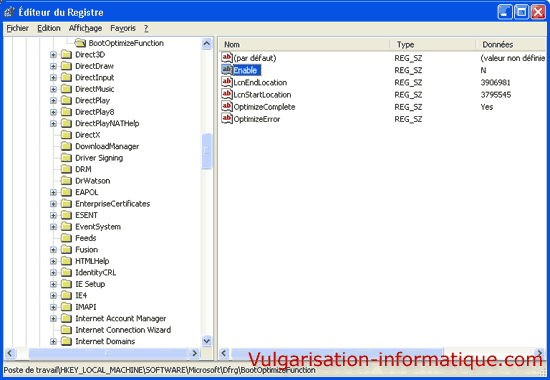Click the Yes data of OptimizeComplete
550x380 pixels.
(x=487, y=107)
